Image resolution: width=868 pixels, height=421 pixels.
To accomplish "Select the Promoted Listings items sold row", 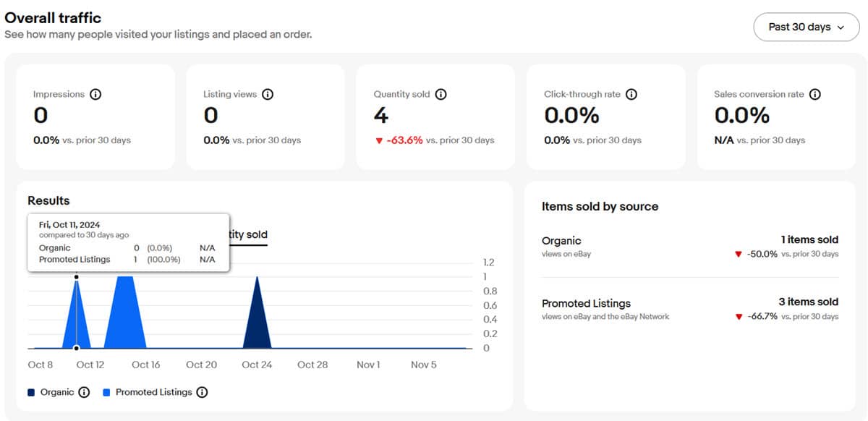I will [x=689, y=309].
